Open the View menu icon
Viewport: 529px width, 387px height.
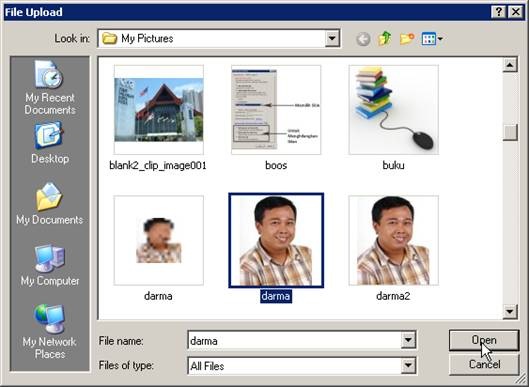point(432,39)
